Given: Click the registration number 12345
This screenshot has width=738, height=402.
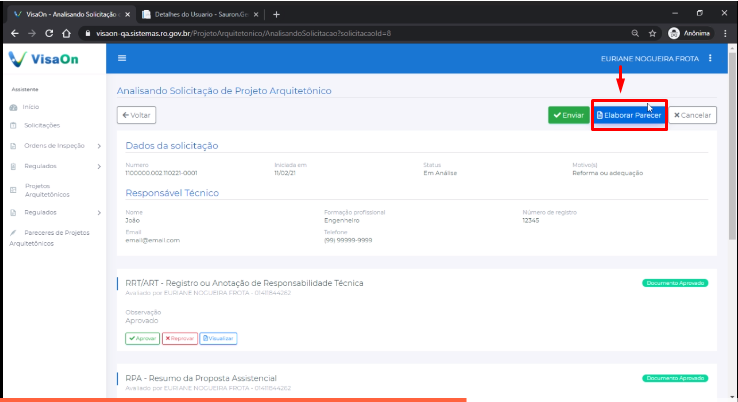Looking at the screenshot, I should point(530,220).
